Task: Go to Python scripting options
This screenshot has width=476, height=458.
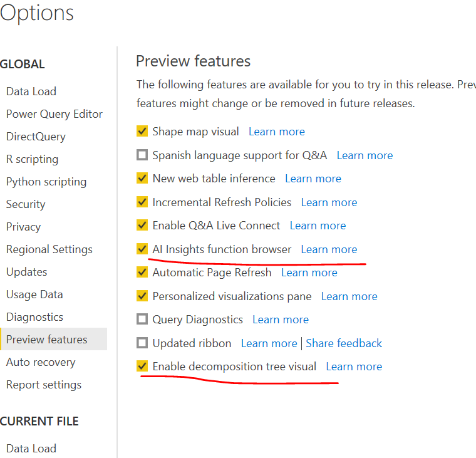Action: pyautogui.click(x=46, y=182)
